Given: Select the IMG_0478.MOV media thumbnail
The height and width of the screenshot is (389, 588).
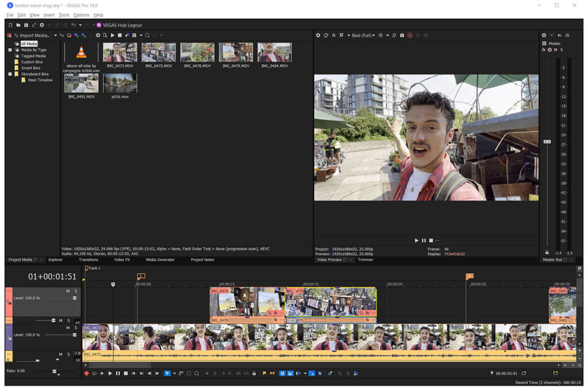Looking at the screenshot, I should click(x=198, y=52).
